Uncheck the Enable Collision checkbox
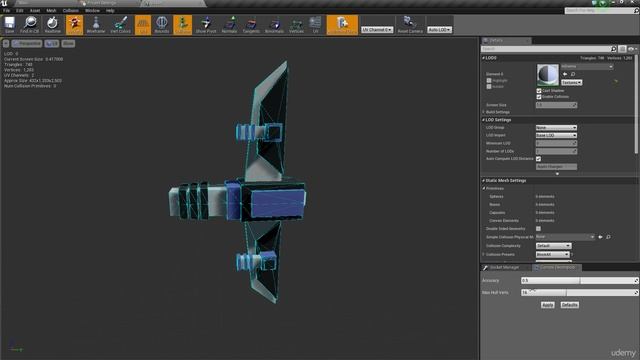 tap(539, 97)
